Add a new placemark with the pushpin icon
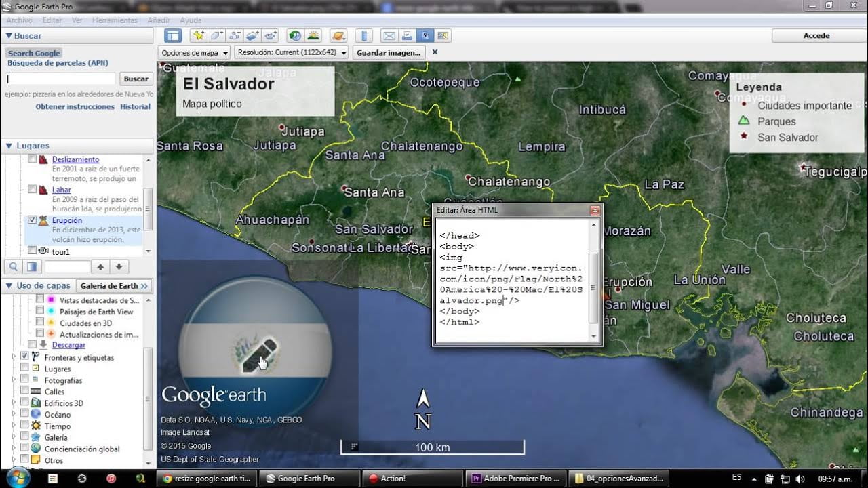 click(198, 36)
